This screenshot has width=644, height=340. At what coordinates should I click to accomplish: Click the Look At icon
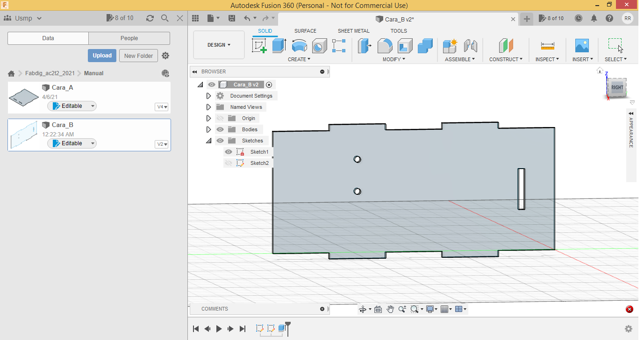pos(378,309)
